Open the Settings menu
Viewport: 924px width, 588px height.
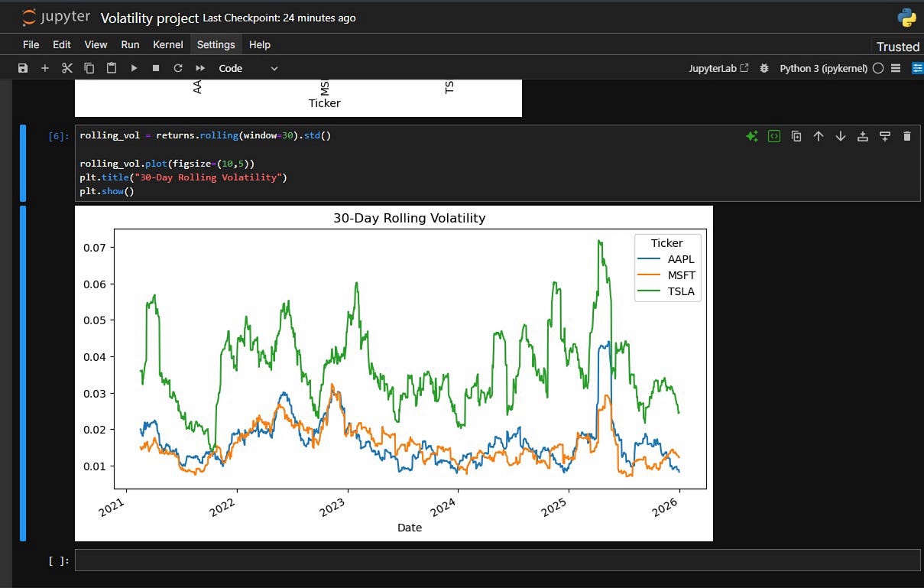216,44
